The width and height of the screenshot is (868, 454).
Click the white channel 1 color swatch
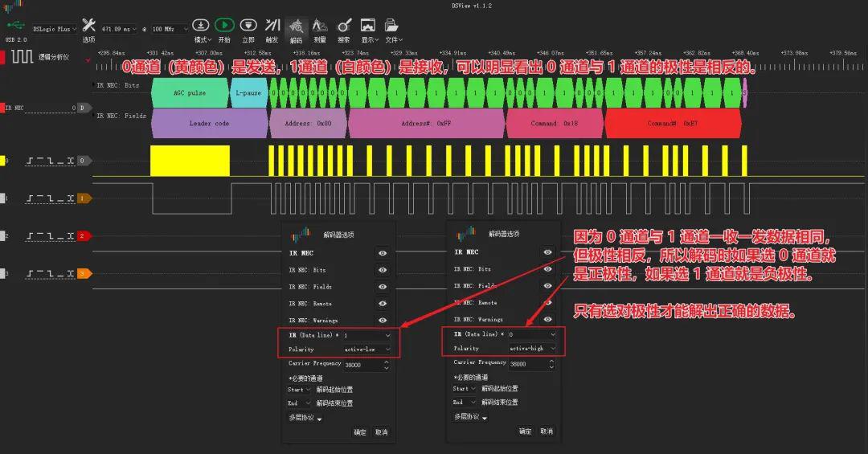coord(2,198)
